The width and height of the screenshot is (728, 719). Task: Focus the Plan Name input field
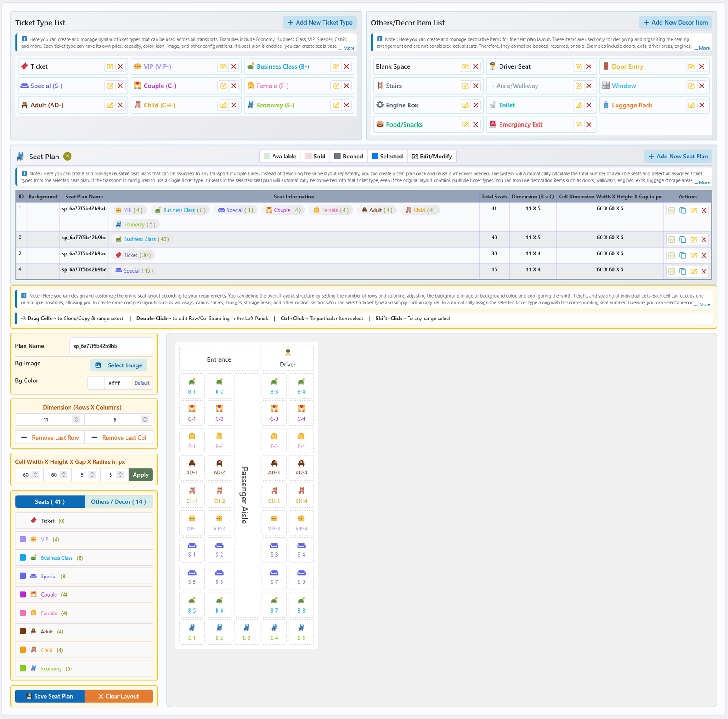pos(111,346)
